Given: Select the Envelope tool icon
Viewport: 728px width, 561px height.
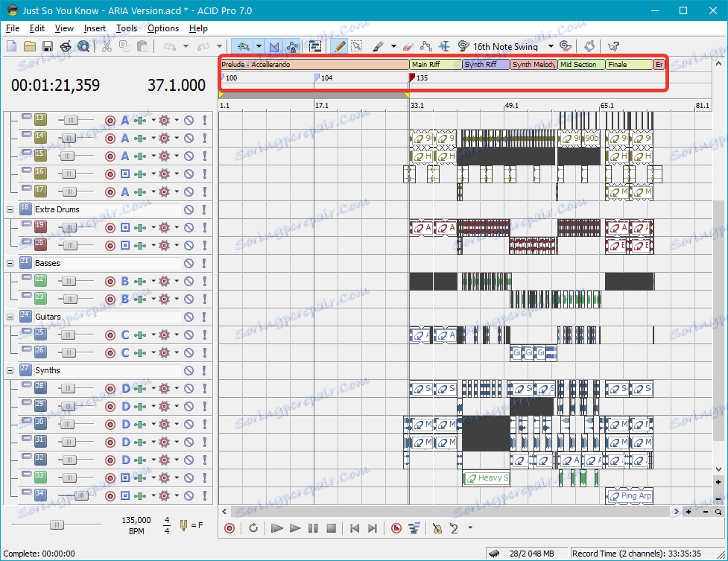Looking at the screenshot, I should 425,46.
